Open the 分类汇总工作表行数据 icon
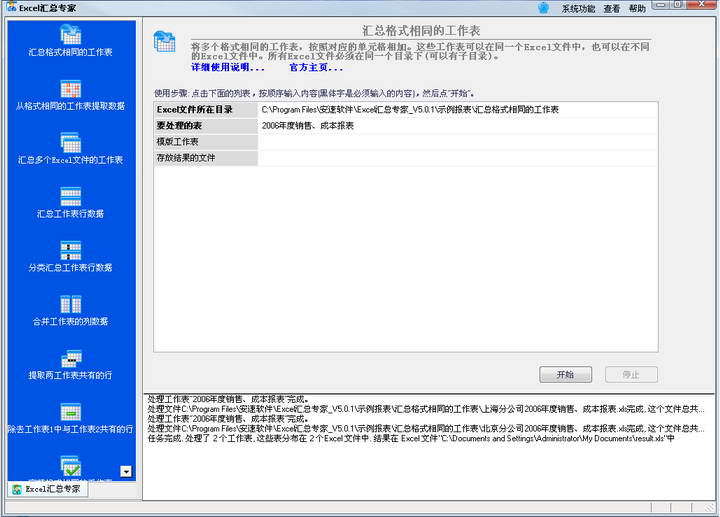 [70, 250]
